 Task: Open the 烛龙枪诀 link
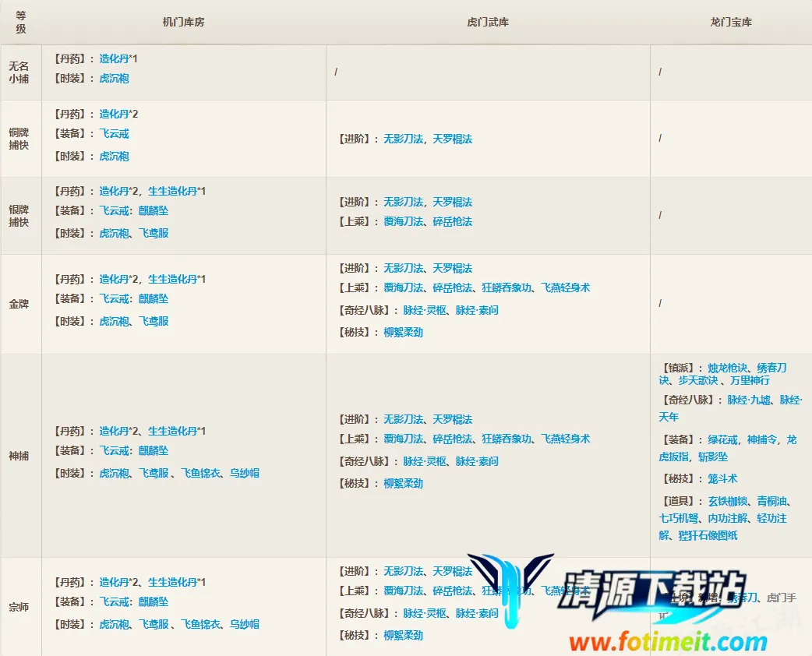pyautogui.click(x=727, y=368)
